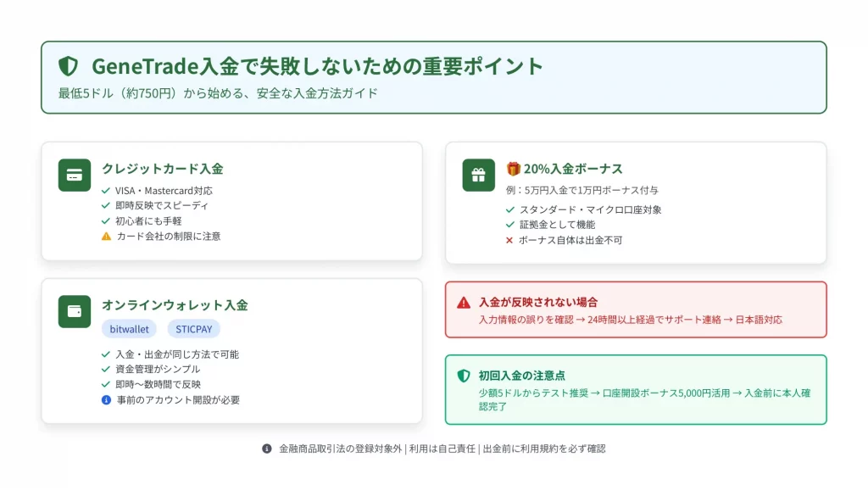868x496 pixels.
Task: Select the bitwallet tag
Action: click(130, 329)
